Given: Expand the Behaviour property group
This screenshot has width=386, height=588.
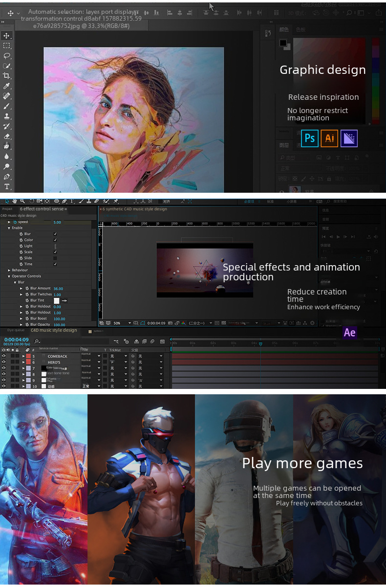Looking at the screenshot, I should click(x=9, y=270).
